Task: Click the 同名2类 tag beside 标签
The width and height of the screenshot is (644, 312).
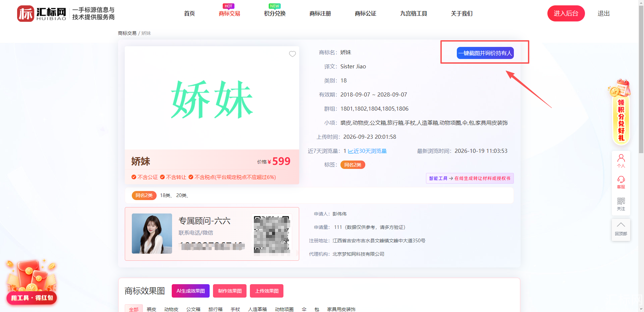Action: [x=353, y=165]
